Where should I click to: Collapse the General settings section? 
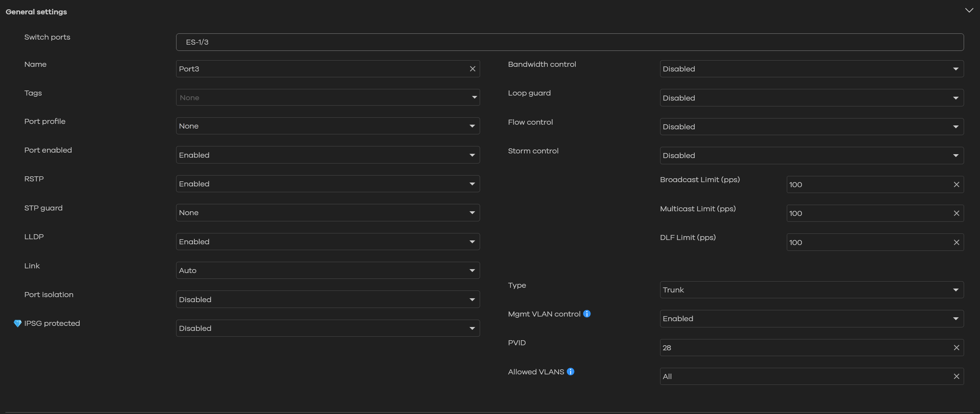pyautogui.click(x=969, y=10)
